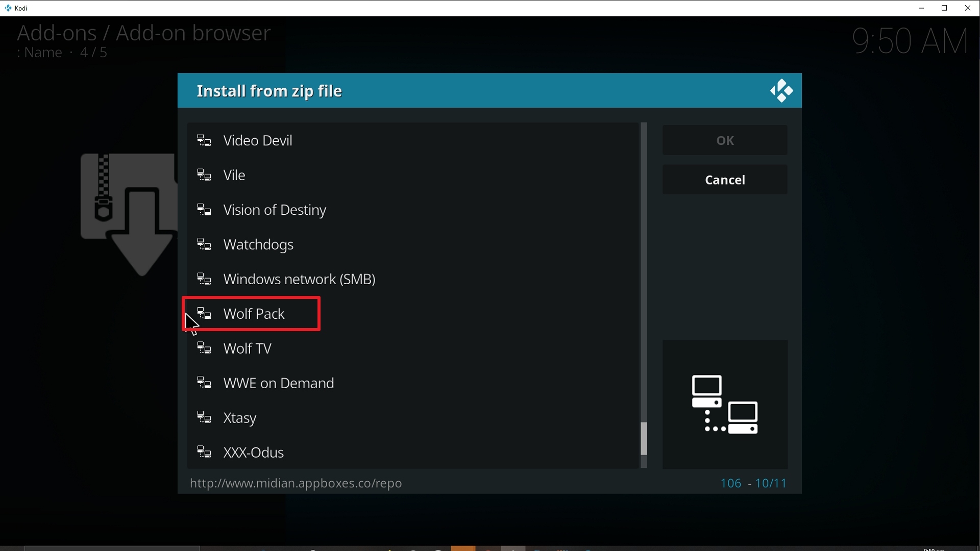
Task: Click the network icon beside Wolf Pack
Action: click(x=204, y=314)
